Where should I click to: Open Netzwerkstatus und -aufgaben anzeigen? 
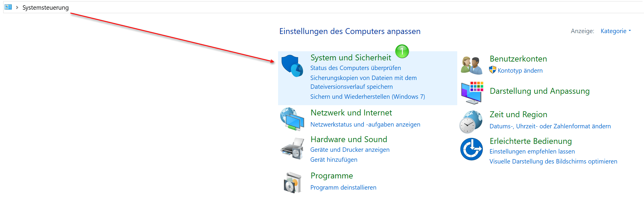coord(365,125)
